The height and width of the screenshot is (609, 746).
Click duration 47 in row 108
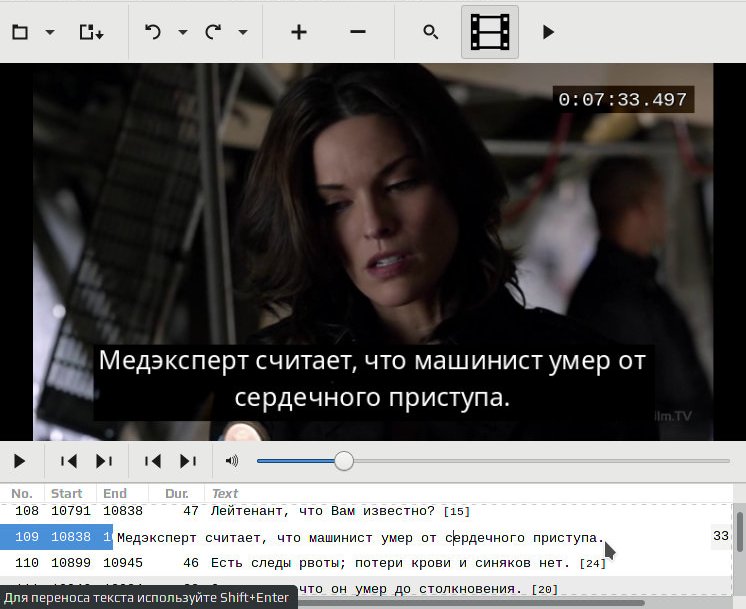[191, 511]
